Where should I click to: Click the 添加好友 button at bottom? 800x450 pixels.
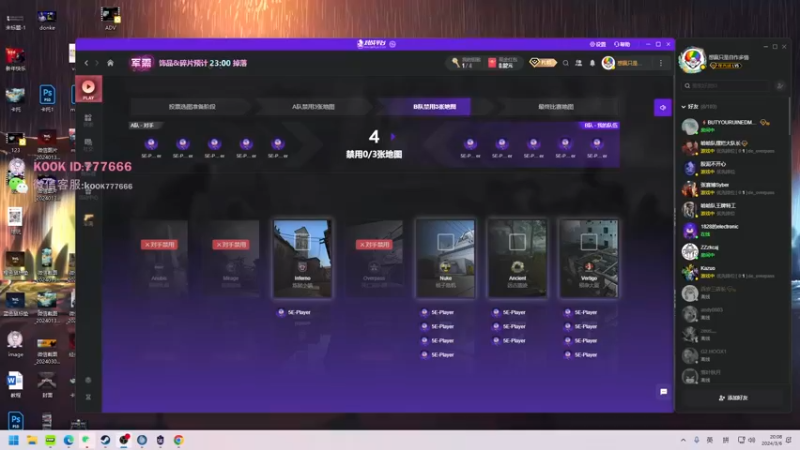733,397
